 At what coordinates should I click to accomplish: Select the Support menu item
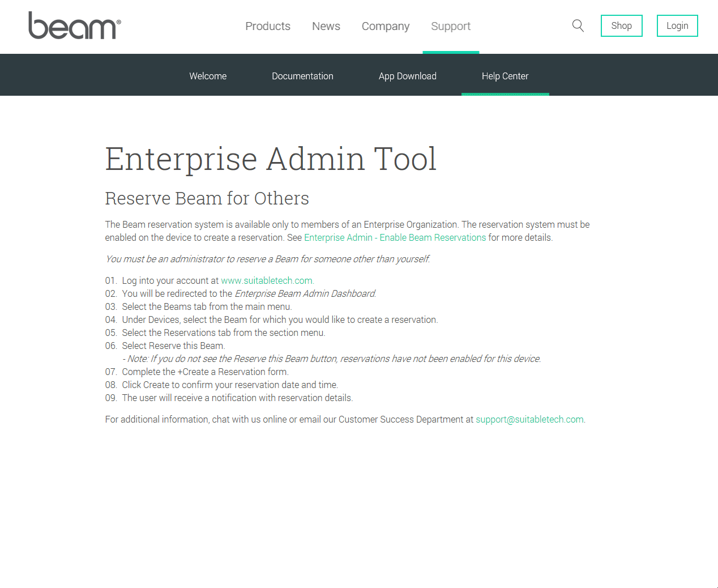tap(451, 26)
